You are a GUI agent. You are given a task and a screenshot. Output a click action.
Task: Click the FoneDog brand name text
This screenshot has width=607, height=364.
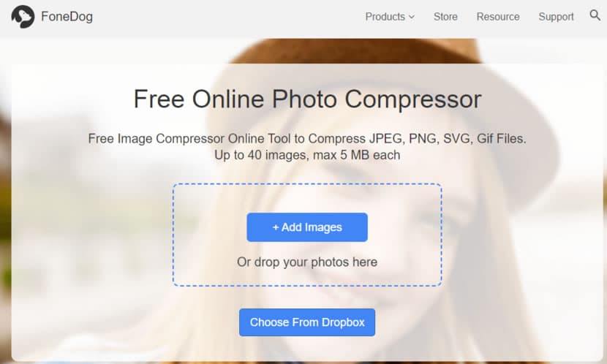(x=67, y=17)
